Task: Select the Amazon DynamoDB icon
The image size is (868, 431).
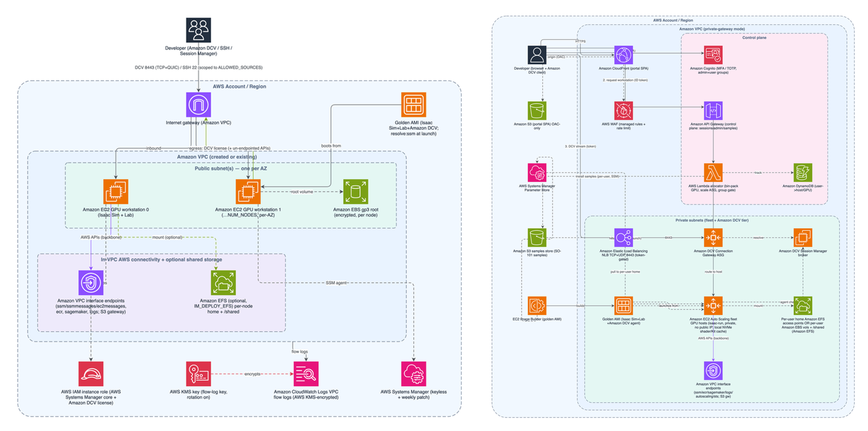Action: (803, 173)
